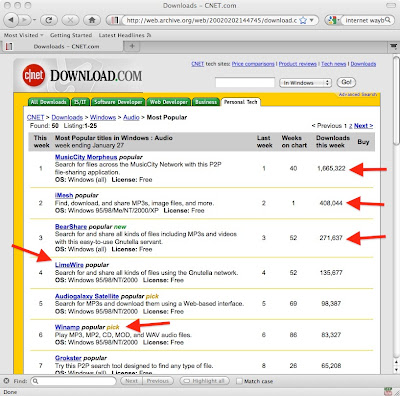
Task: Switch to Software Developer tab
Action: tap(118, 102)
